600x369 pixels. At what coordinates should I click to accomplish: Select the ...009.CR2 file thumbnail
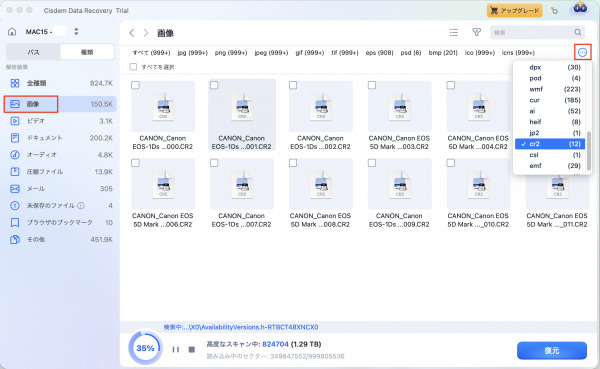[400, 184]
